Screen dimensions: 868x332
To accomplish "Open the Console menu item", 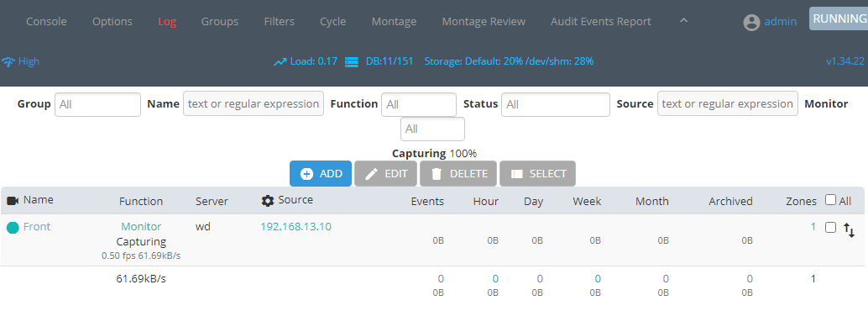I will [x=46, y=22].
